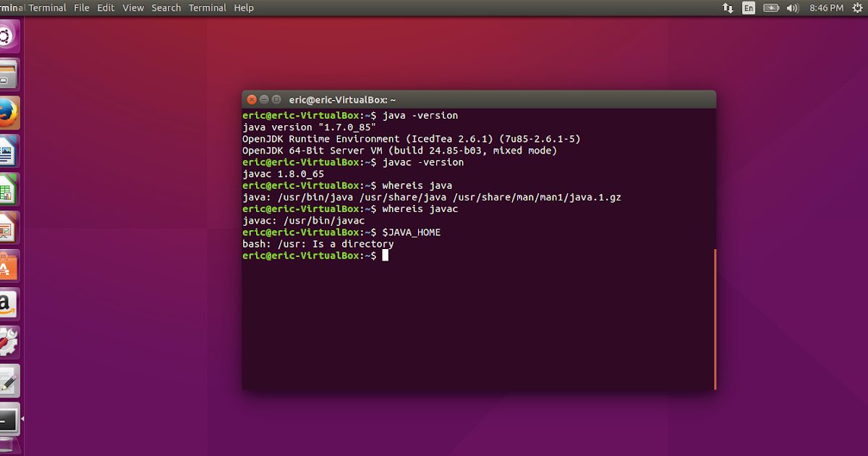
Task: Open LibreOffice Impress presentation icon
Action: (x=7, y=227)
